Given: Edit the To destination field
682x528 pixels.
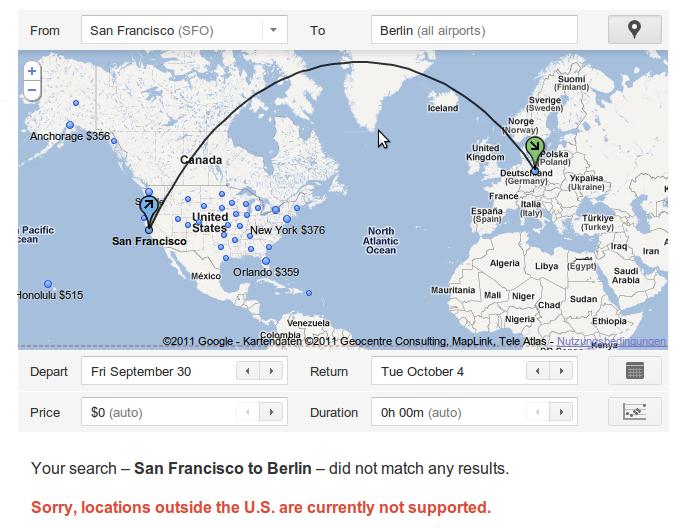Looking at the screenshot, I should pyautogui.click(x=474, y=30).
